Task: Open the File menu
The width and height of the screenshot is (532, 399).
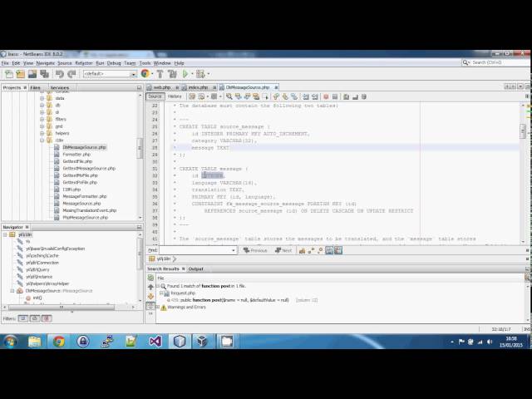Action: 5,63
